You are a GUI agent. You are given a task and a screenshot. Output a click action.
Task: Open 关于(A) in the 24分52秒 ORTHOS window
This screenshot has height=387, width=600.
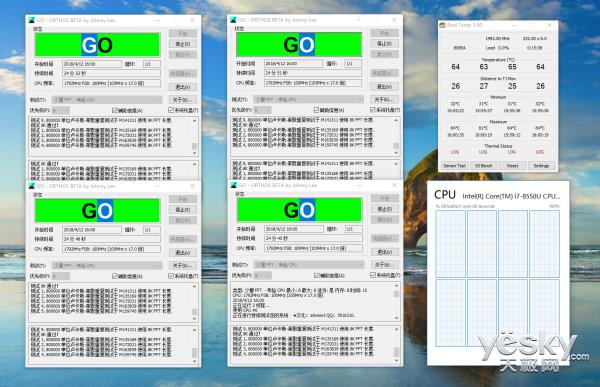(x=183, y=100)
